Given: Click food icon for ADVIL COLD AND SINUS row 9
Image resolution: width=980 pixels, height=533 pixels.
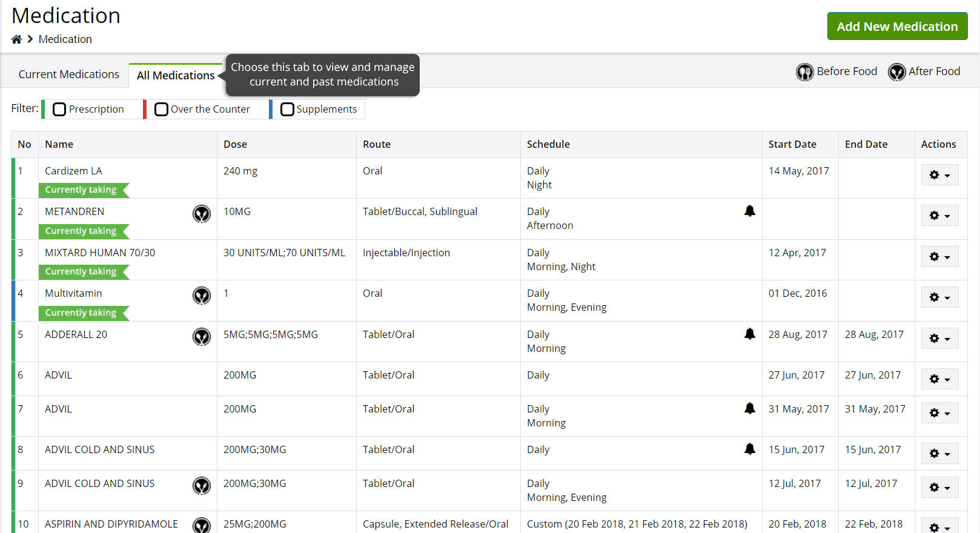Looking at the screenshot, I should pyautogui.click(x=202, y=486).
